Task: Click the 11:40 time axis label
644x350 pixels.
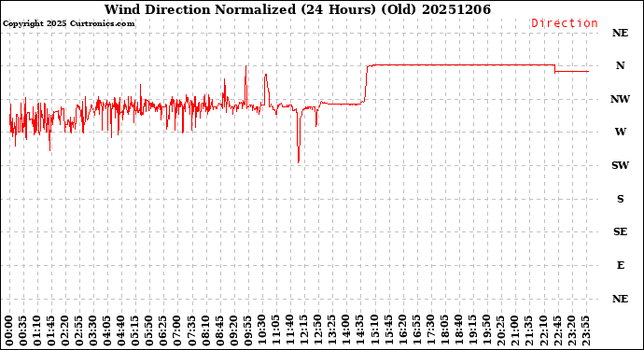Action: (x=289, y=330)
